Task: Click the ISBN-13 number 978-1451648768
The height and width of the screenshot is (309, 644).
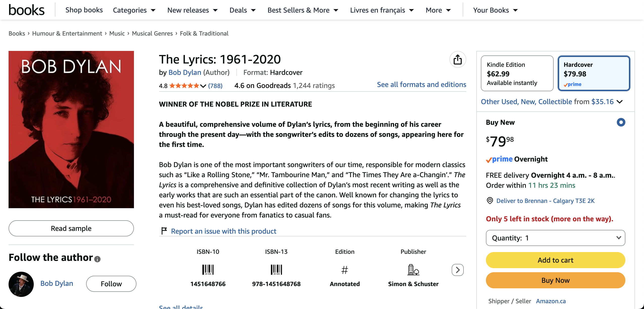Action: point(276,284)
